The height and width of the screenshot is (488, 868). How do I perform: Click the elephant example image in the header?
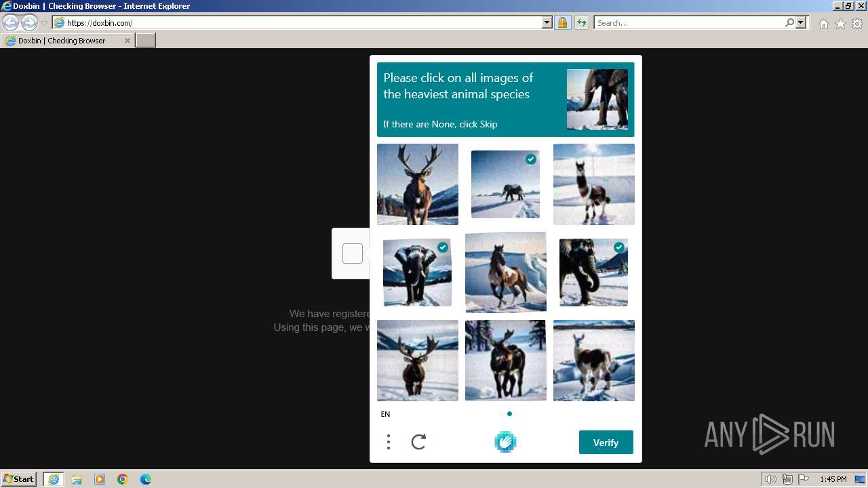pyautogui.click(x=597, y=100)
